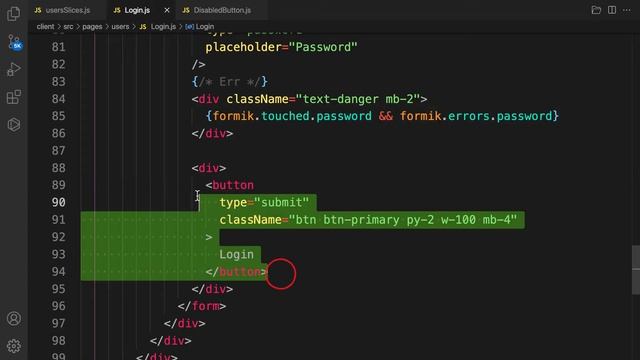Open the Manage settings gear
The image size is (640, 360).
(13, 346)
